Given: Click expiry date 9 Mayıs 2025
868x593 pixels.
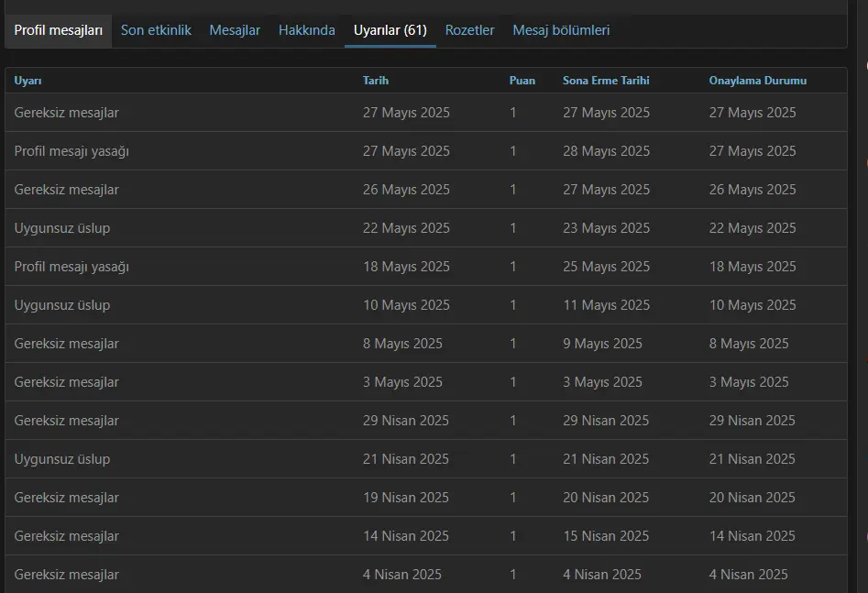Looking at the screenshot, I should (x=602, y=344).
